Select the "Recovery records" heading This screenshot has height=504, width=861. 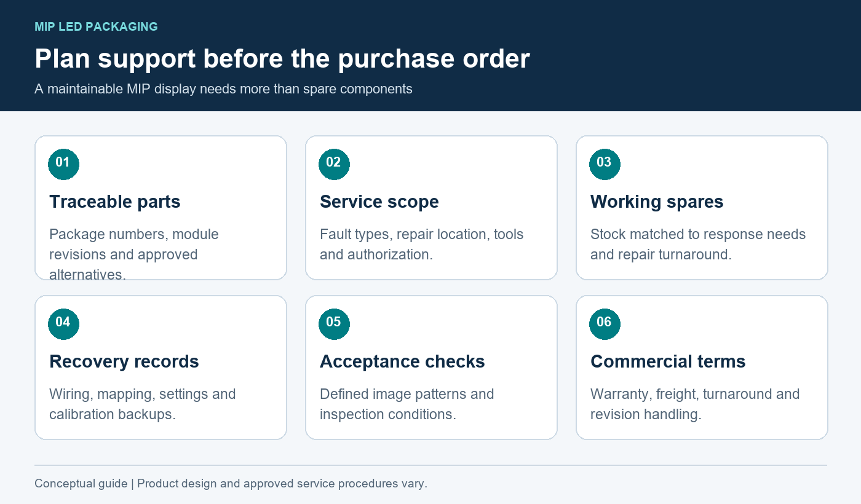[124, 361]
